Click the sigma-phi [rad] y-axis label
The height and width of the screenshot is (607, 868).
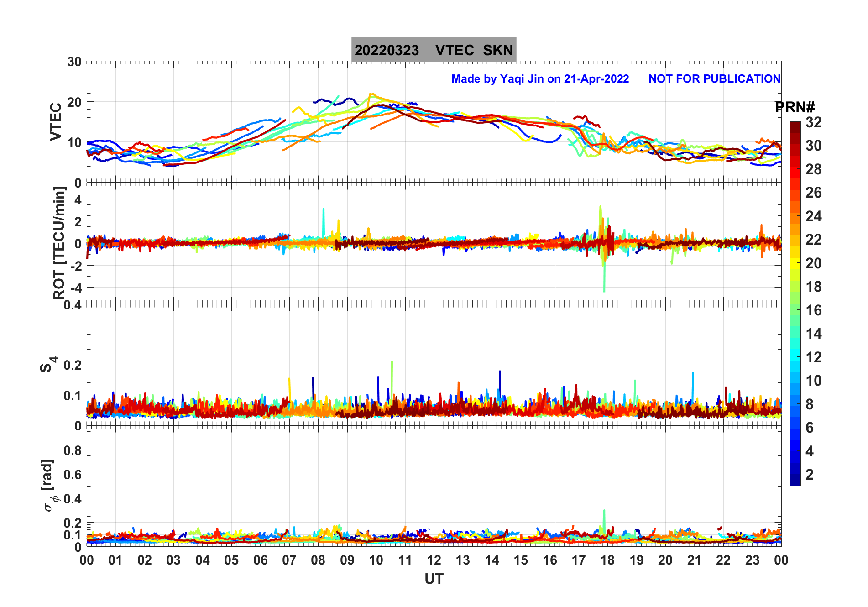click(49, 486)
